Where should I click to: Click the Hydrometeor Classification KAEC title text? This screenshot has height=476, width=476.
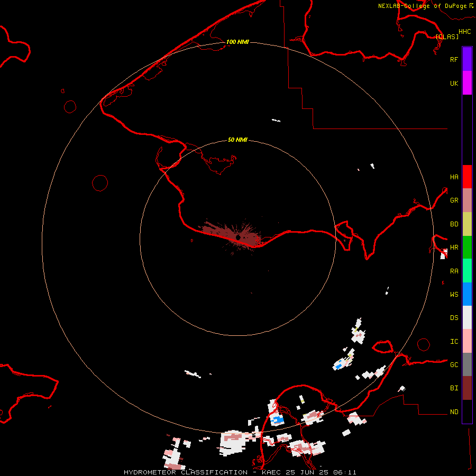click(x=240, y=472)
